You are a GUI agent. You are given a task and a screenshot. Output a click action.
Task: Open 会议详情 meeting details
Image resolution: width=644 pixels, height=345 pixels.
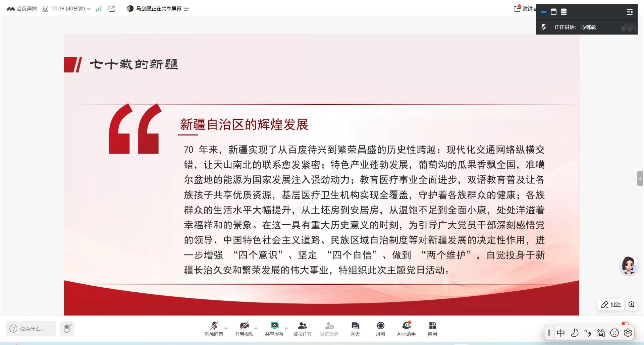pos(22,9)
